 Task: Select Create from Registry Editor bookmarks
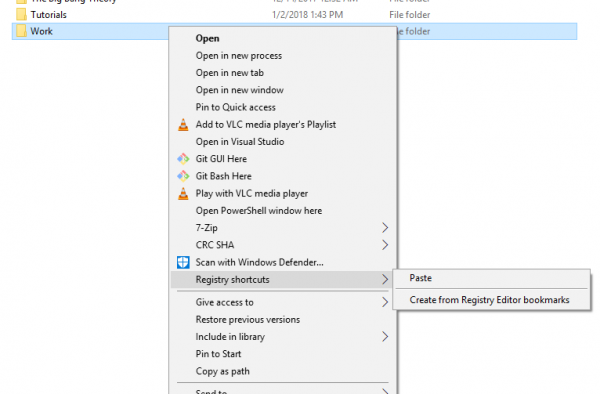[x=491, y=300]
